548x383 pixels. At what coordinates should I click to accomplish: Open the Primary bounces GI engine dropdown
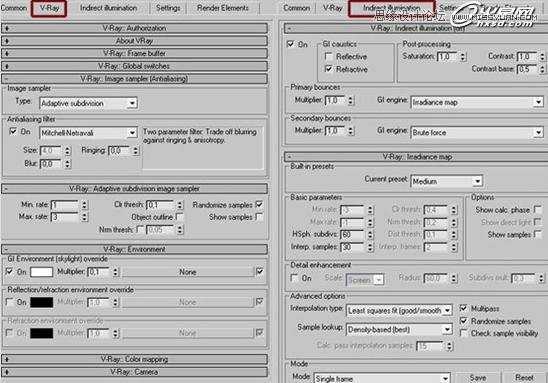pyautogui.click(x=477, y=102)
